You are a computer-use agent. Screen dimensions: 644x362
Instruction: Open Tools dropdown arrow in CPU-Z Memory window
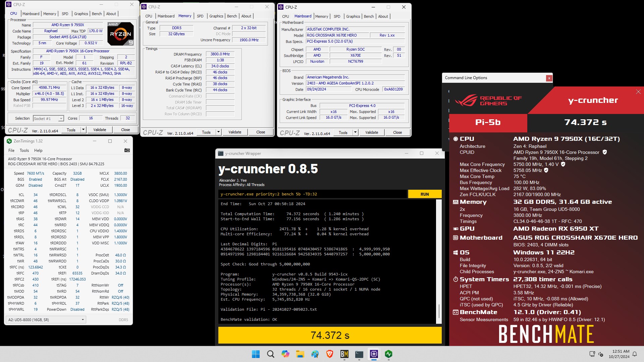tap(218, 132)
